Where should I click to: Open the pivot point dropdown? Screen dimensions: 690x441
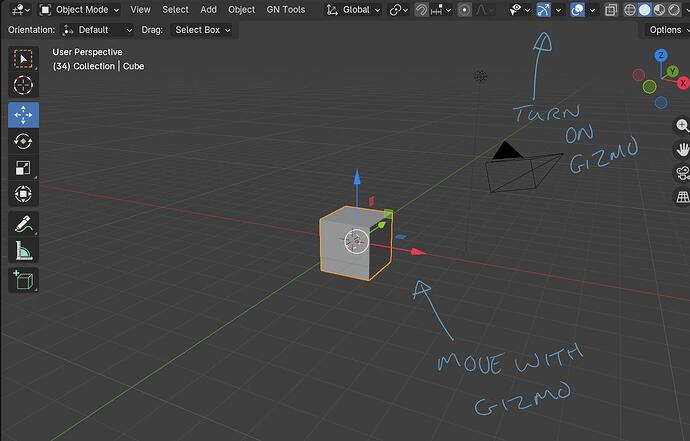[x=399, y=10]
